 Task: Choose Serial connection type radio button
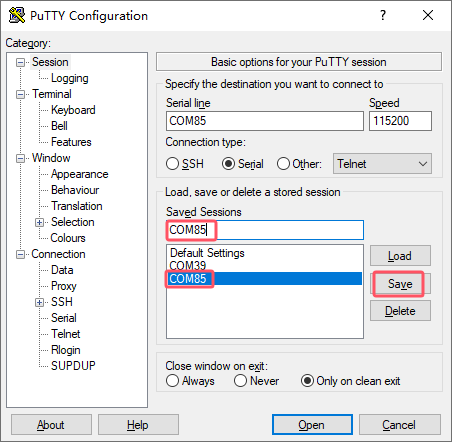[228, 164]
